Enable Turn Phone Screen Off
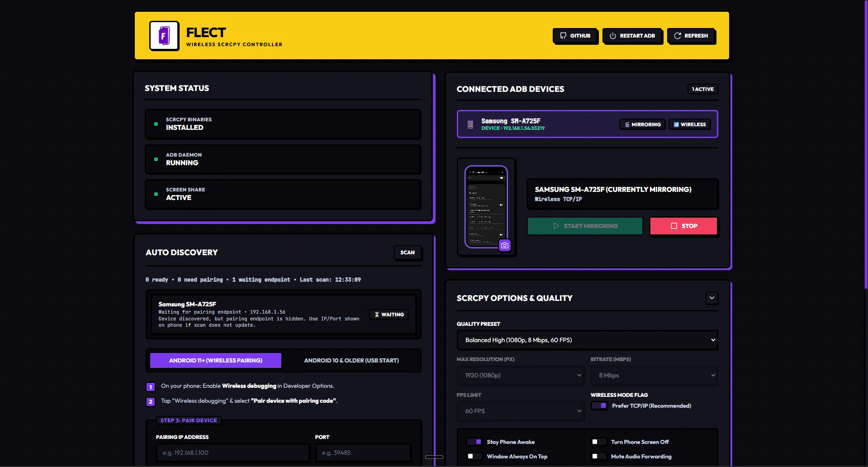868x467 pixels. click(x=599, y=442)
